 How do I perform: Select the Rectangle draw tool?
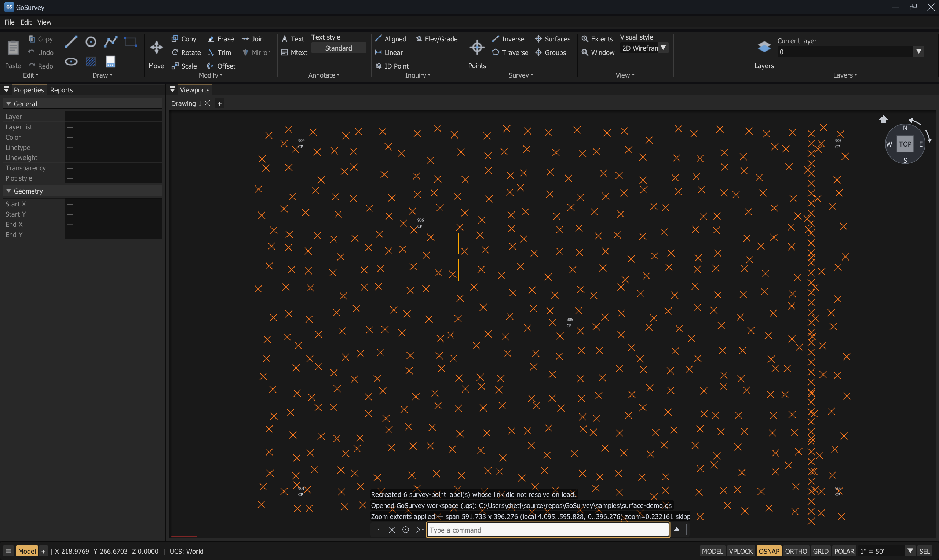click(131, 41)
